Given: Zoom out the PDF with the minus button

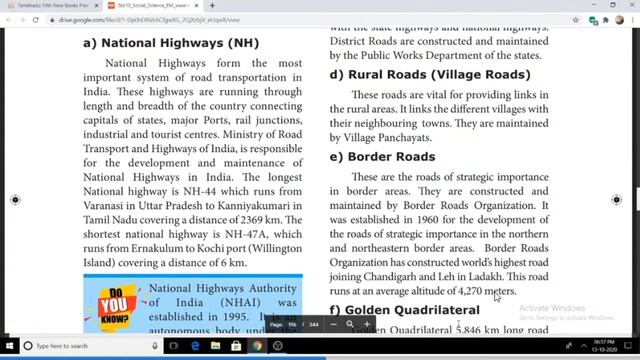Looking at the screenshot, I should pyautogui.click(x=333, y=324).
